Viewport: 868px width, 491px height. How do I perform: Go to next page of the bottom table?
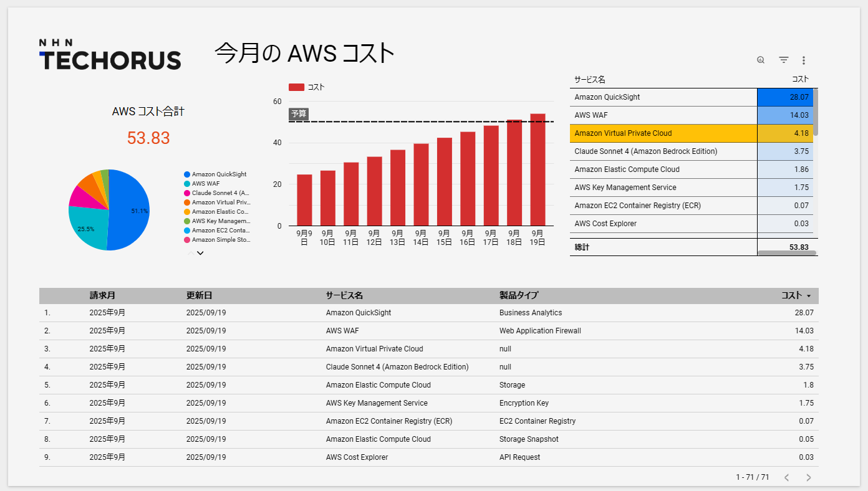pos(809,477)
